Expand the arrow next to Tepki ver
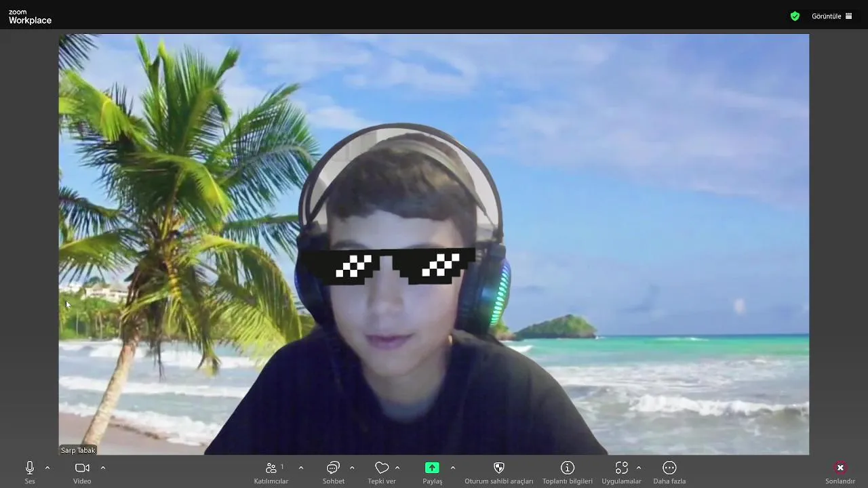The height and width of the screenshot is (488, 868). [x=397, y=468]
